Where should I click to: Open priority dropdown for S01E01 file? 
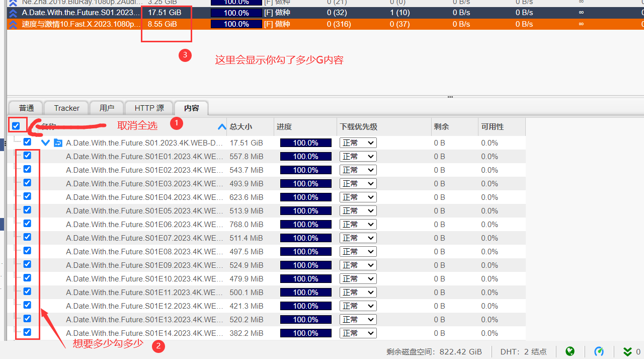(358, 157)
